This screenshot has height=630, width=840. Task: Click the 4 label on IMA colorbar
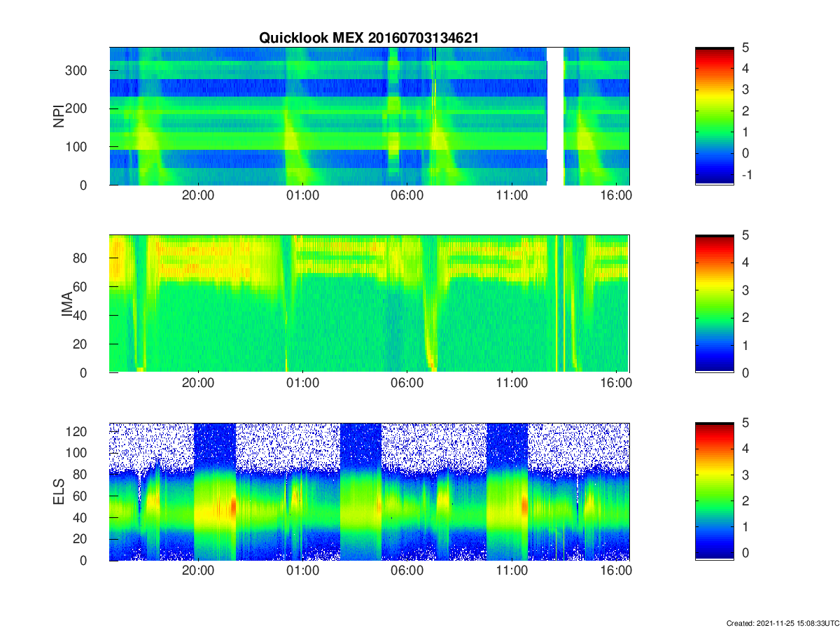point(745,262)
